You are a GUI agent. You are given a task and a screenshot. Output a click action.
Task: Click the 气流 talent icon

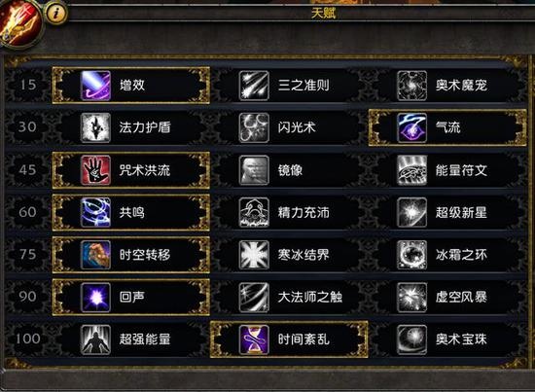pos(411,127)
